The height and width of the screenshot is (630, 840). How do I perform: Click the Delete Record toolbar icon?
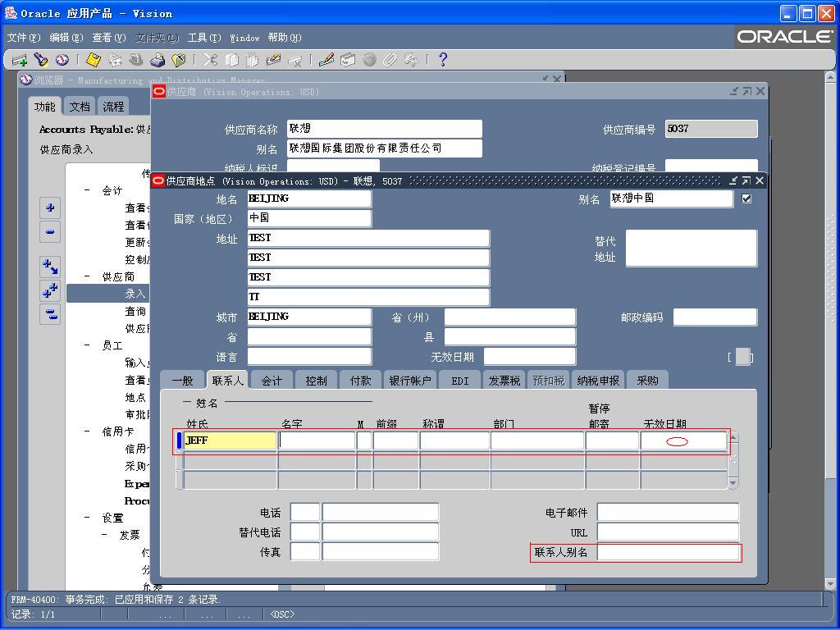tap(295, 60)
